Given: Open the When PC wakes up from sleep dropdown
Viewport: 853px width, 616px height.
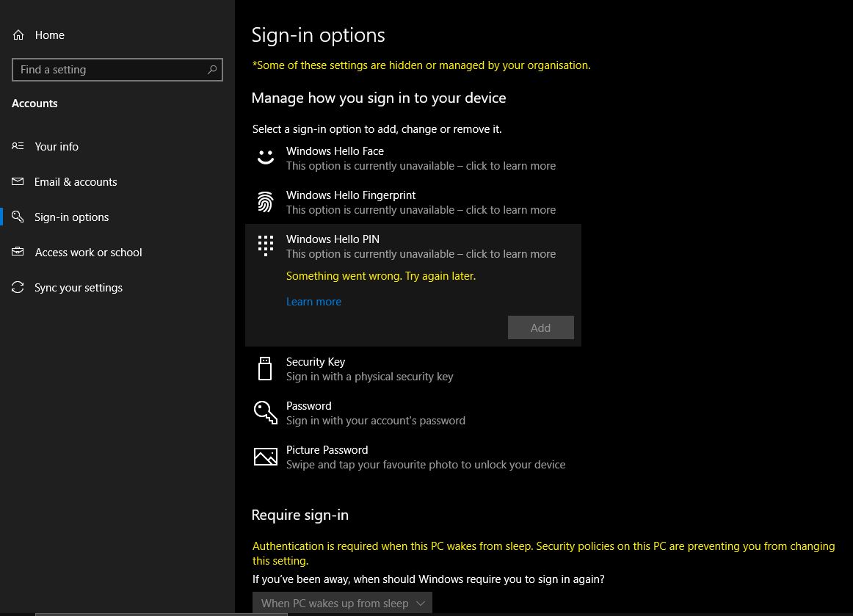Looking at the screenshot, I should pyautogui.click(x=342, y=603).
